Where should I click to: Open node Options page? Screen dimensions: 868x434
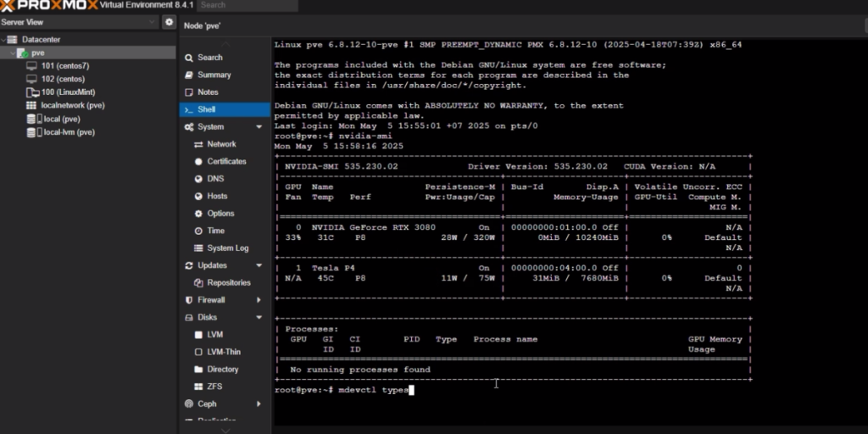220,213
